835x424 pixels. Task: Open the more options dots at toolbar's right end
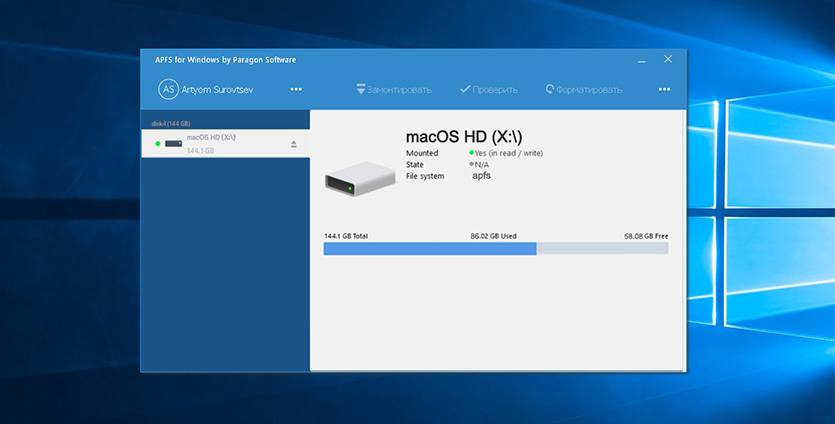click(664, 89)
